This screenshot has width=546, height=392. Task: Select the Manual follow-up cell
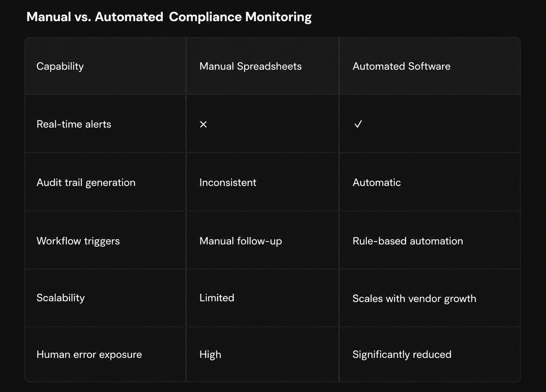point(241,241)
